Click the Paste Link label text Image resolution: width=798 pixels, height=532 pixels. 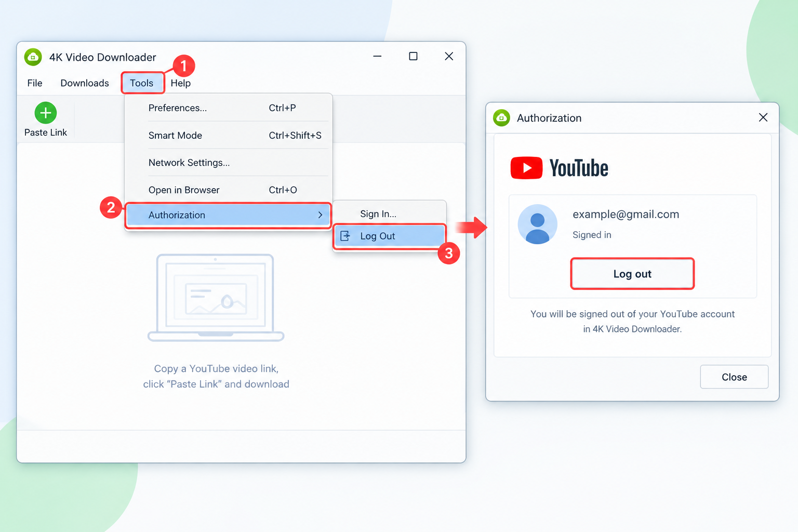tap(46, 132)
